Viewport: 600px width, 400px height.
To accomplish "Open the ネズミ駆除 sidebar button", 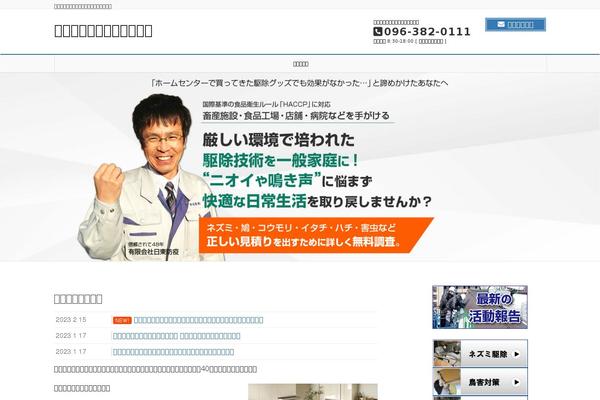I will tap(480, 354).
